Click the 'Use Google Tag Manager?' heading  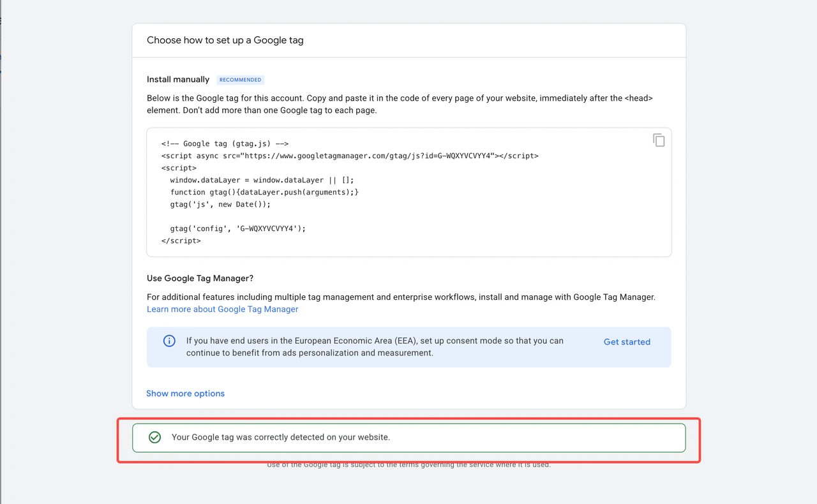200,278
